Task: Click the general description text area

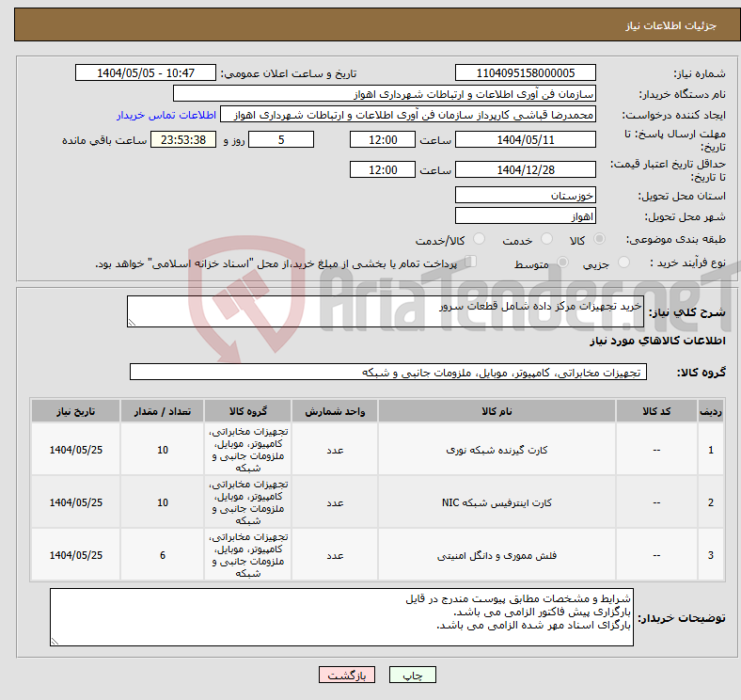Action: (386, 311)
